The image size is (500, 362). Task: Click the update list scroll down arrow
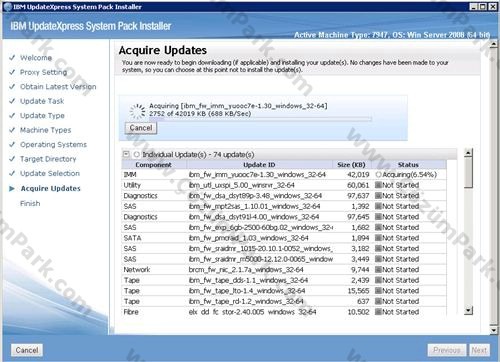pos(468,311)
